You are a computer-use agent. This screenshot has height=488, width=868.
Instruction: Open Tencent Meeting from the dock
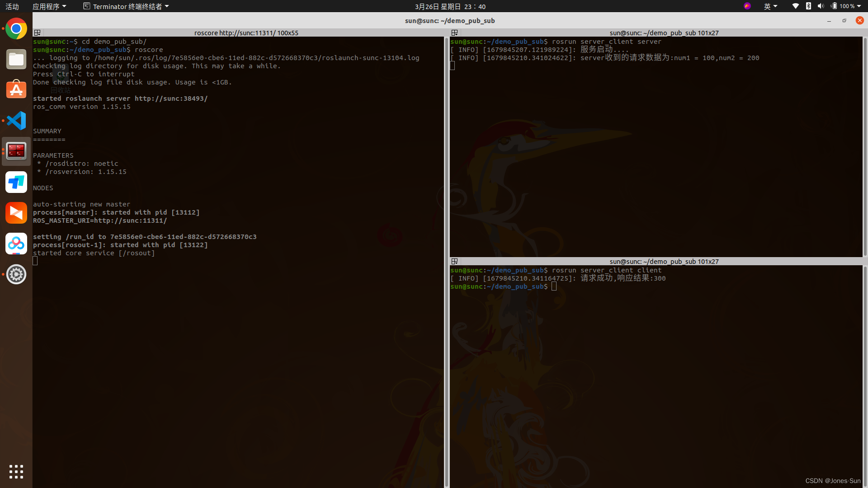click(16, 182)
